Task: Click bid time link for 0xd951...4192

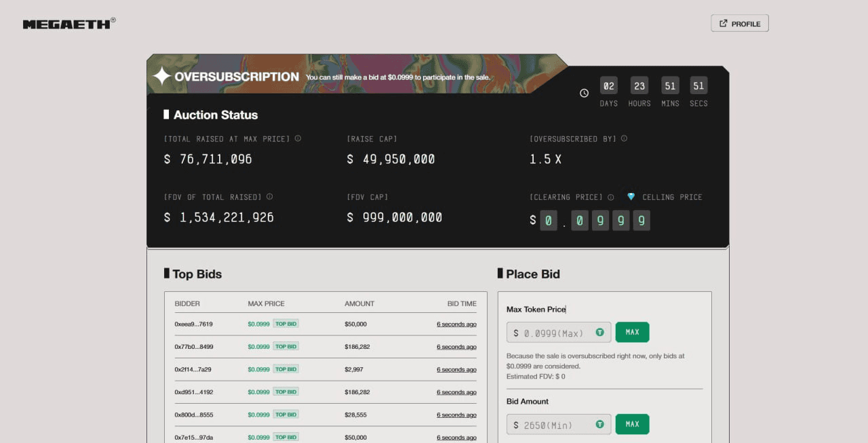Action: [456, 392]
